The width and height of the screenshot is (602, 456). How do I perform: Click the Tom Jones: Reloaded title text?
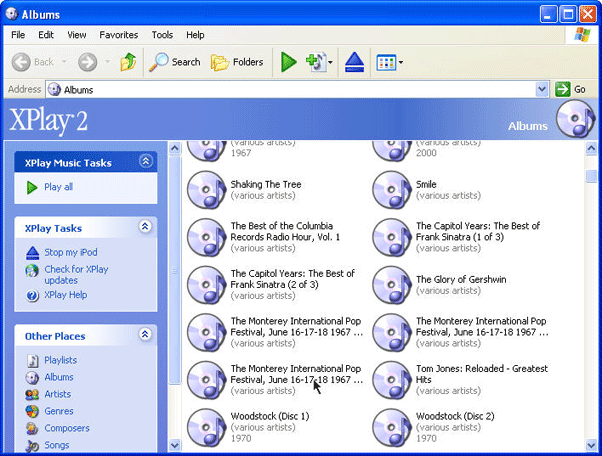click(x=482, y=374)
